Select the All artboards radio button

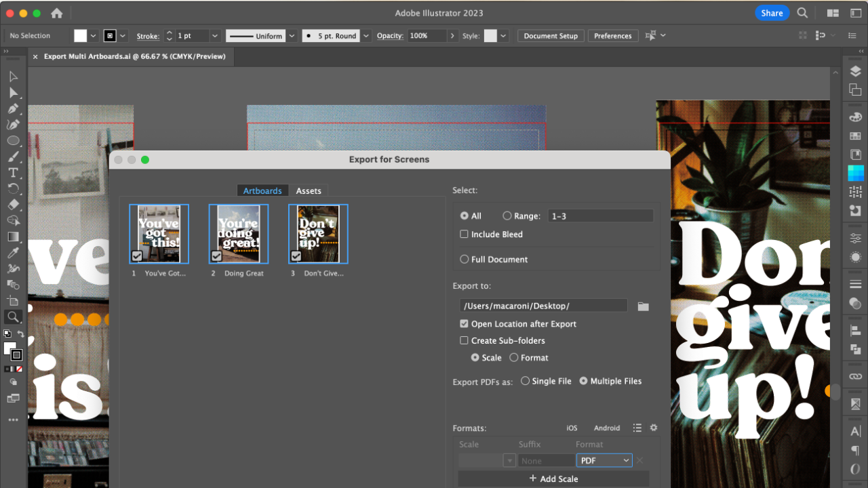click(465, 216)
